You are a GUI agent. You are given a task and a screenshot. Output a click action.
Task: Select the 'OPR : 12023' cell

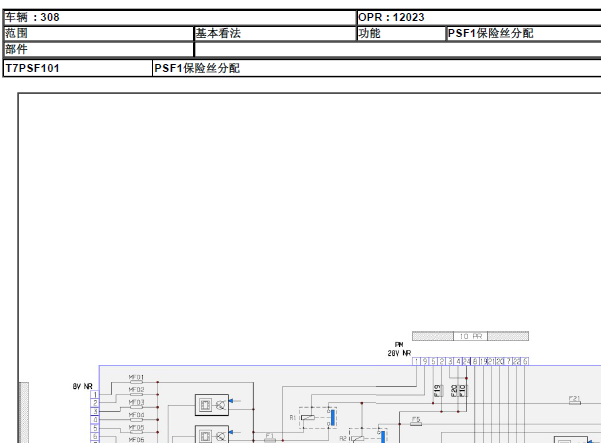tap(479, 17)
